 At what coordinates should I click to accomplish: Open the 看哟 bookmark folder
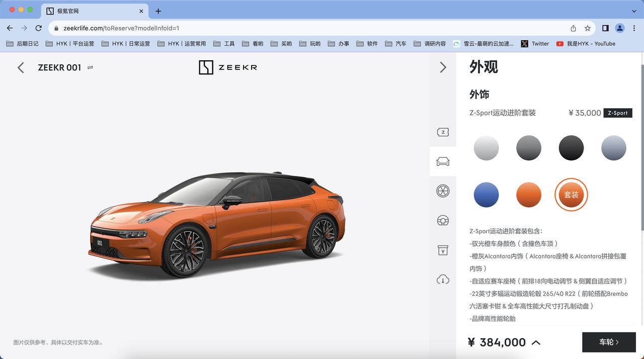pos(253,44)
